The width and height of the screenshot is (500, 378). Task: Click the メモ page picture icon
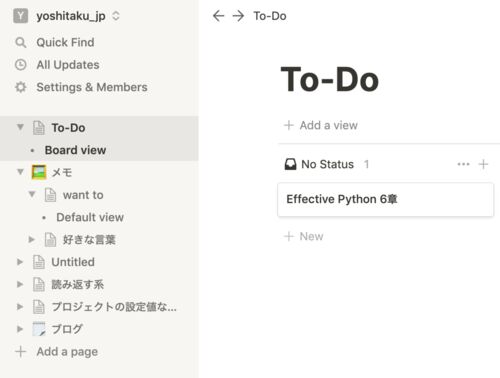(39, 172)
